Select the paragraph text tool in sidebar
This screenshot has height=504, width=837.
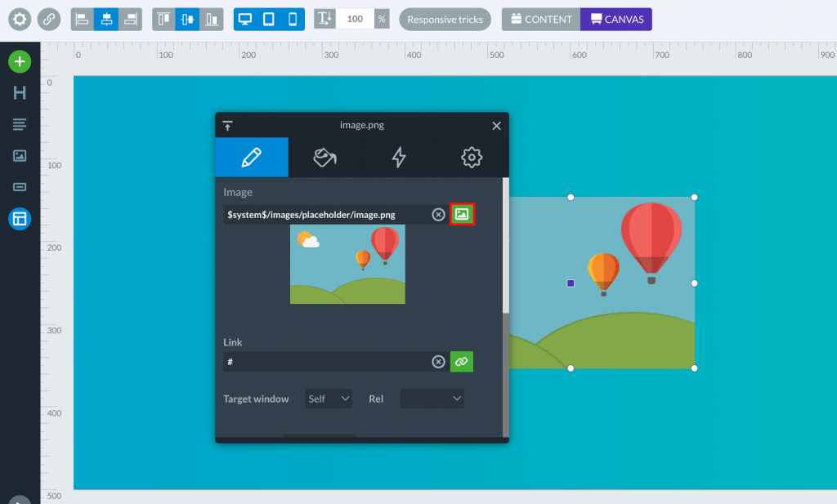pyautogui.click(x=20, y=124)
